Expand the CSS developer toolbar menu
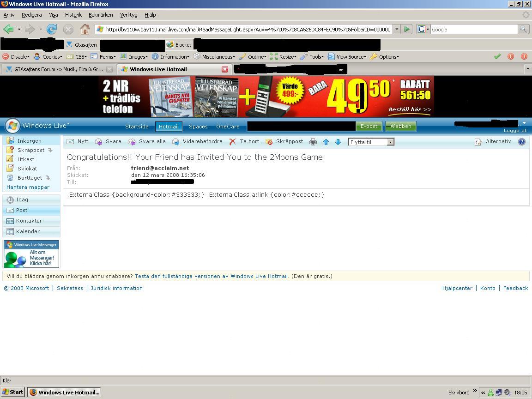The image size is (532, 399). (77, 57)
